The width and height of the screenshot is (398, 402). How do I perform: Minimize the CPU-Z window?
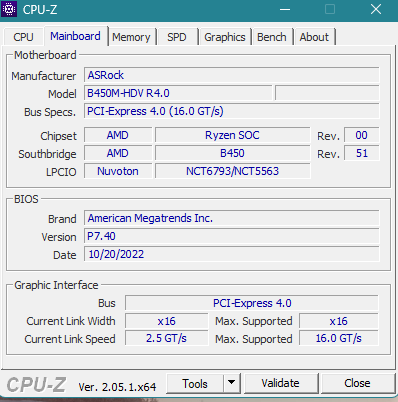285,9
